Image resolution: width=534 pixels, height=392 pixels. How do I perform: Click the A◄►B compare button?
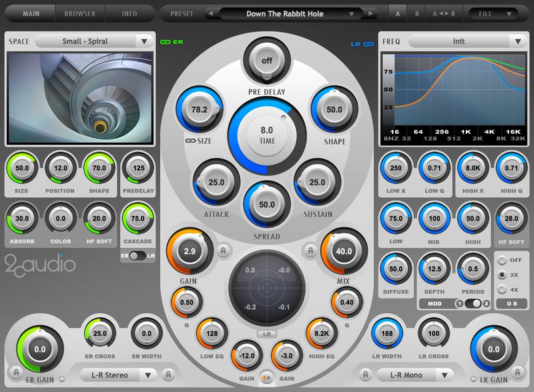click(445, 13)
